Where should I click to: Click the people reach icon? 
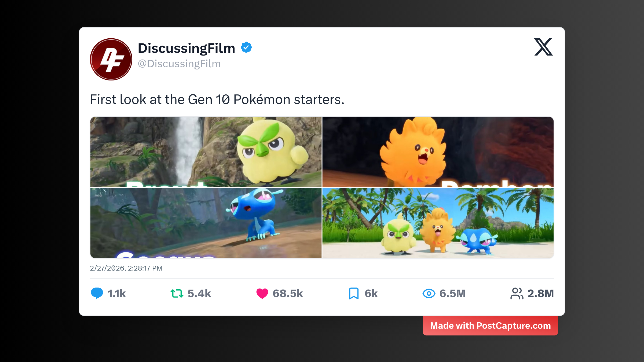pos(517,293)
